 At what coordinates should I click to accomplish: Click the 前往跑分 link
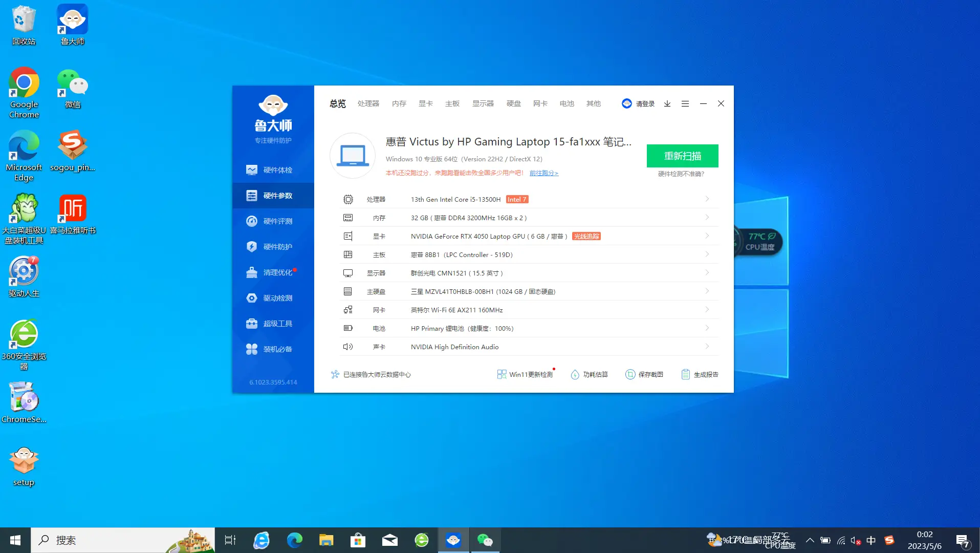pos(544,173)
